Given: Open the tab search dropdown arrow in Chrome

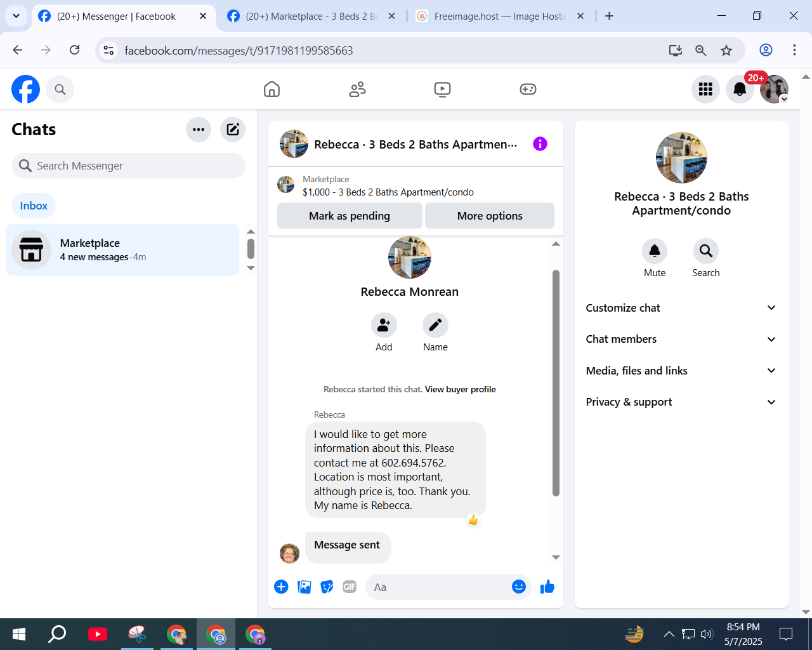Looking at the screenshot, I should 16,16.
